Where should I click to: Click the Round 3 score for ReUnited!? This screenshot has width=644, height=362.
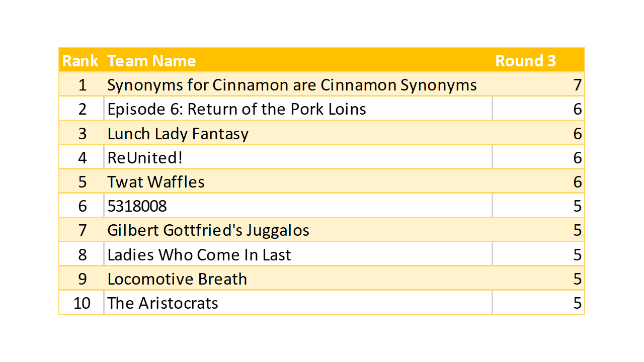577,158
